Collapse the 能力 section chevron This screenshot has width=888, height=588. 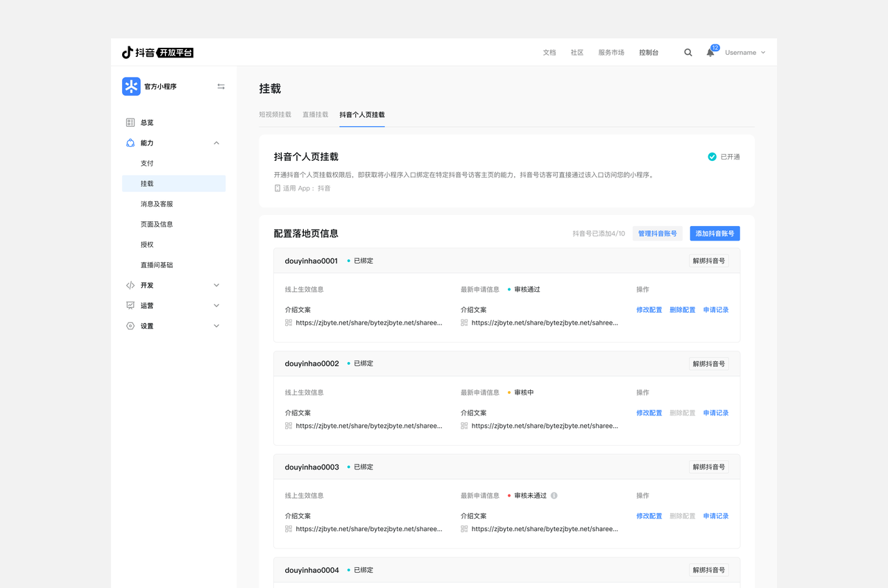coord(216,143)
